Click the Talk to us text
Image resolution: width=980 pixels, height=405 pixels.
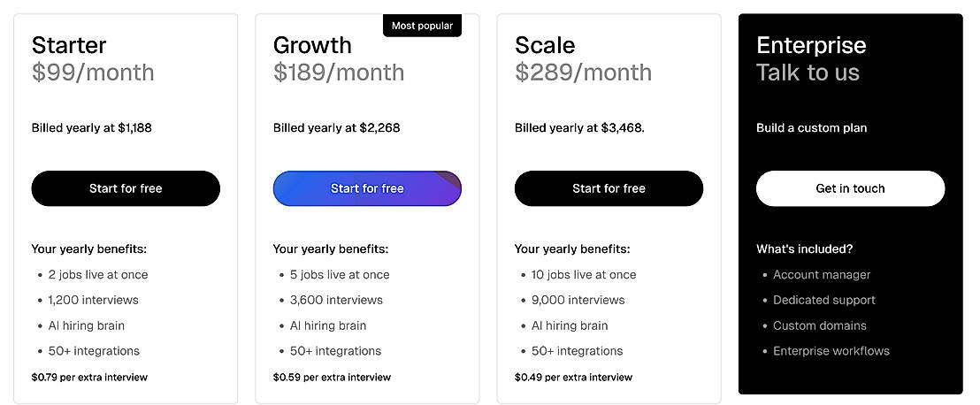808,73
